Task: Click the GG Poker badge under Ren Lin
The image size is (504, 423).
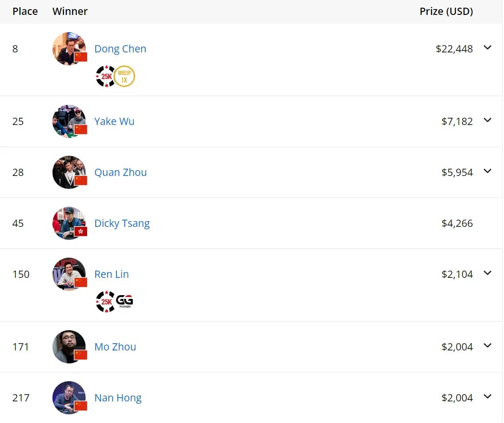Action: click(x=125, y=301)
